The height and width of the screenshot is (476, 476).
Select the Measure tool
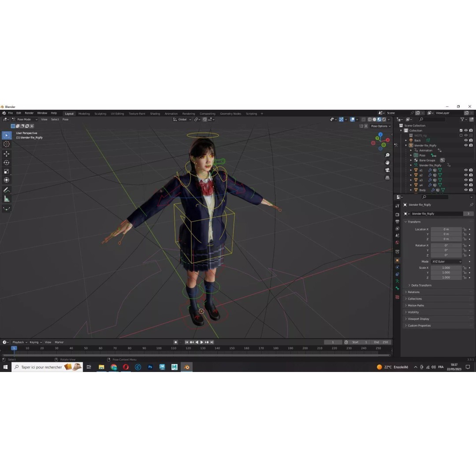[7, 199]
